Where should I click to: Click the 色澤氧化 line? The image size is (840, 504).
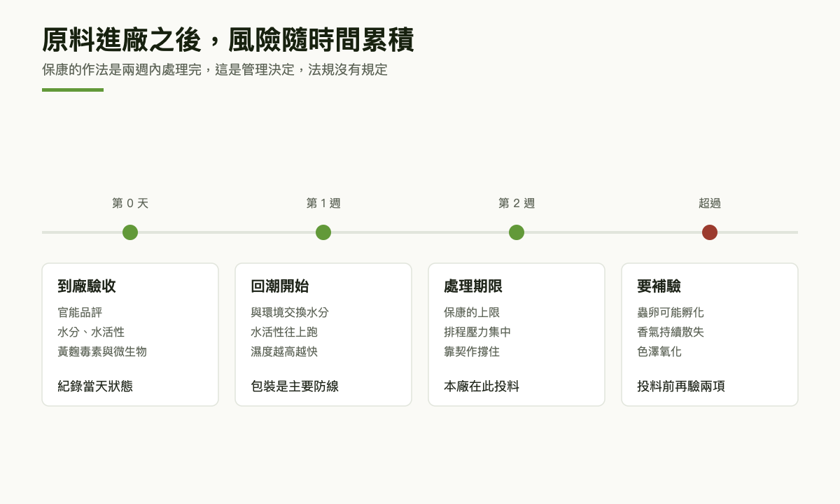(x=659, y=352)
